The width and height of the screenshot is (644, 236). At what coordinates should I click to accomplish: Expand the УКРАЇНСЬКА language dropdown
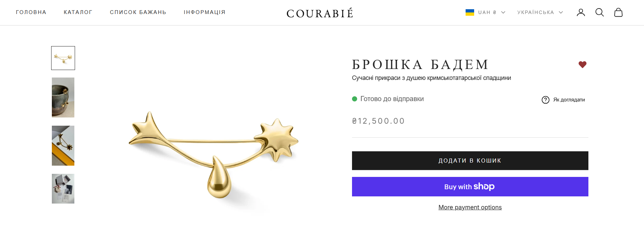coord(540,12)
